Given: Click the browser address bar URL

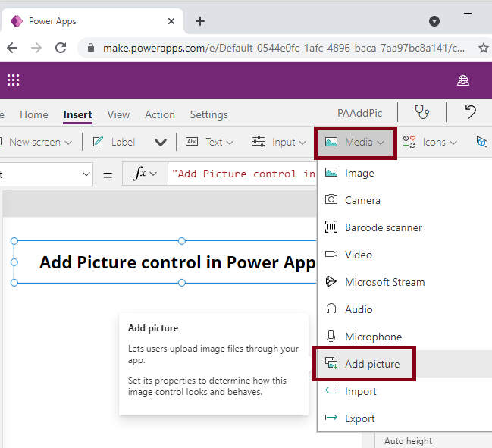Looking at the screenshot, I should 284,48.
